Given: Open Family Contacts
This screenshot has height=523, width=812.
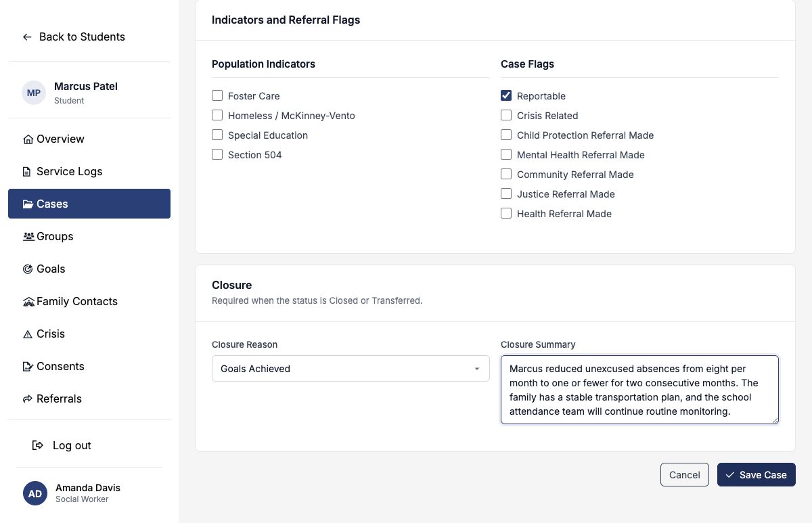Looking at the screenshot, I should pyautogui.click(x=89, y=301).
